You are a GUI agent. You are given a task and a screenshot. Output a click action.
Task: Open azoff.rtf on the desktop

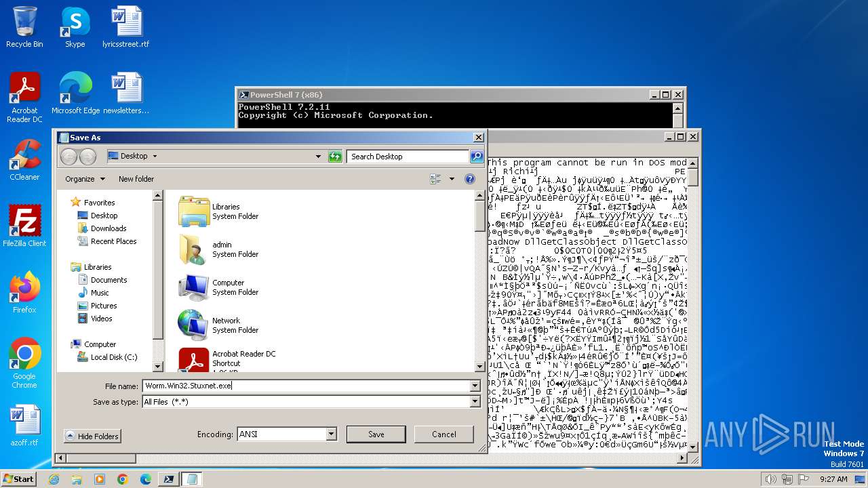click(24, 426)
